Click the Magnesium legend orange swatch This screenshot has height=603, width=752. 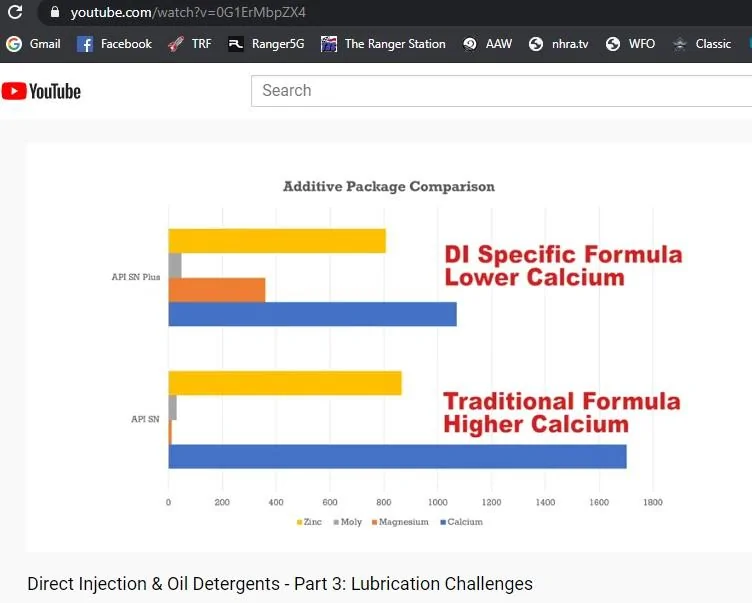[375, 522]
